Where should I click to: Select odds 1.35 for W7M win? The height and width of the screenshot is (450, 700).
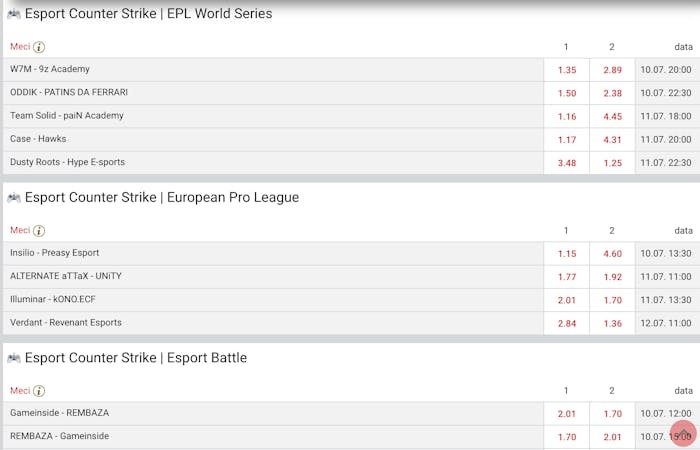pos(567,70)
